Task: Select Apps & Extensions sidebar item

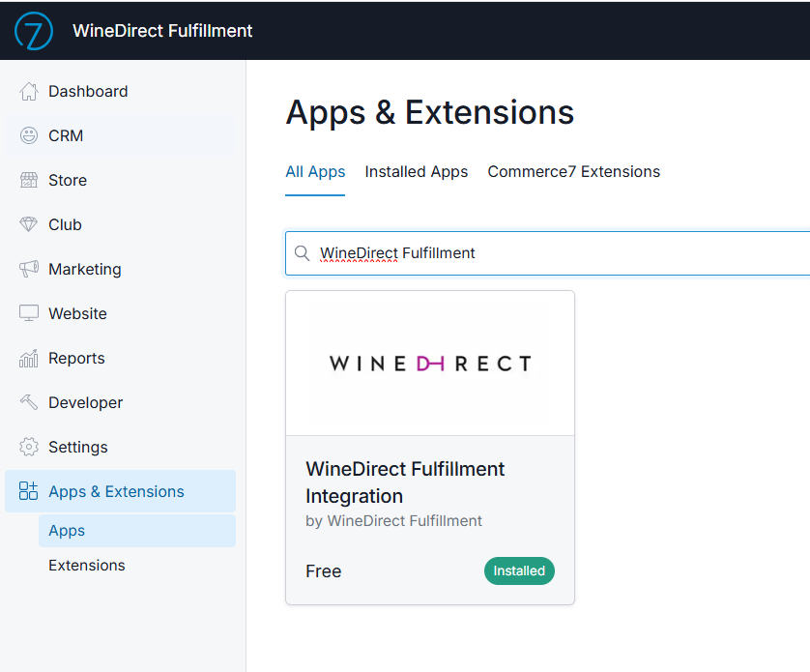Action: pos(120,491)
